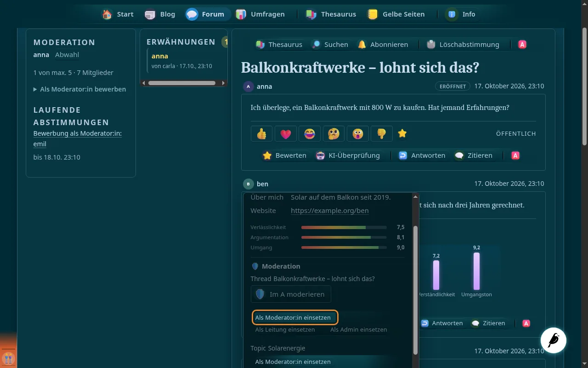Choose 'Als Admin einsetzen'
The image size is (588, 368).
pos(358,329)
